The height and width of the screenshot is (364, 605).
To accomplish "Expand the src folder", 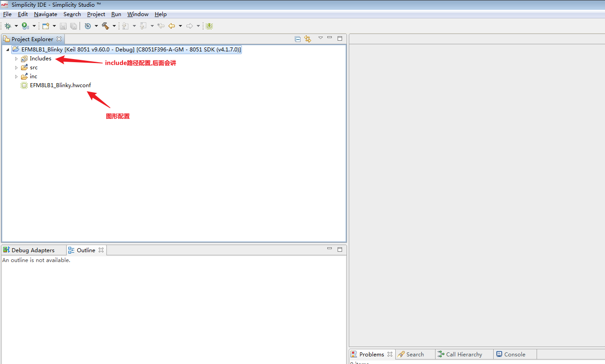I will click(x=16, y=67).
